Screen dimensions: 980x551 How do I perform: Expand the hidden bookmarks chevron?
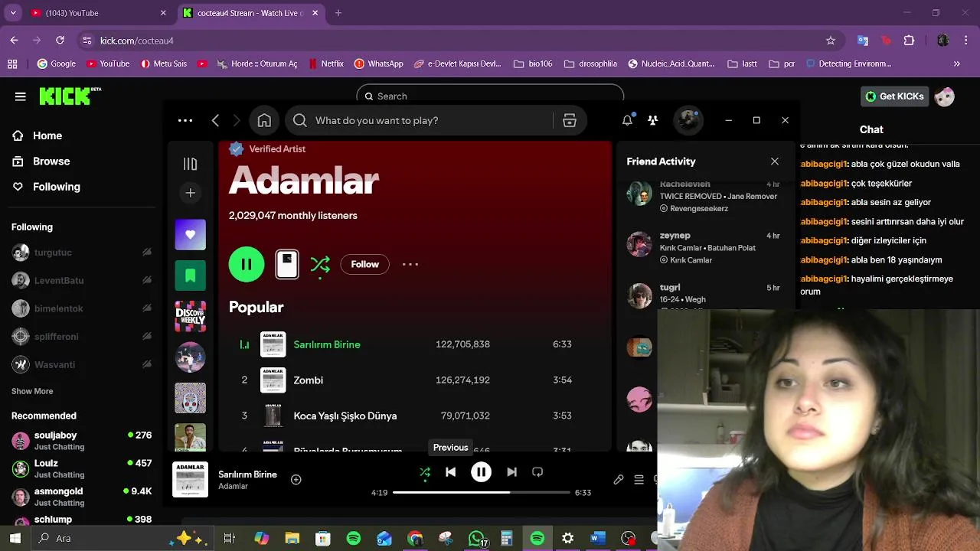[x=957, y=64]
